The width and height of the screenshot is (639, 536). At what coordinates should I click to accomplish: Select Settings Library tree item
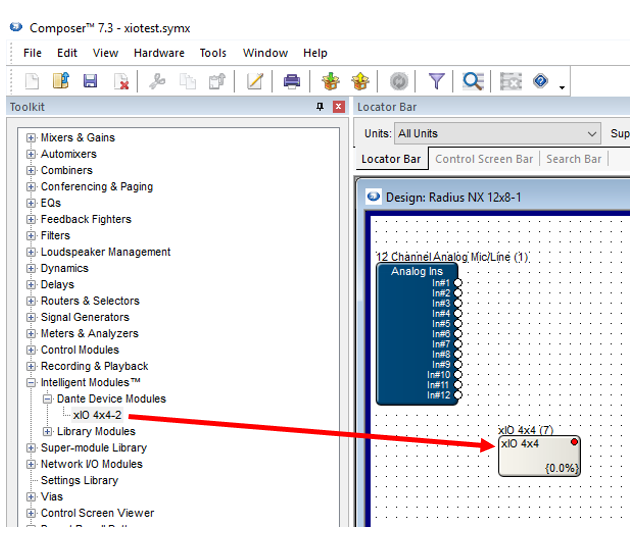79,480
